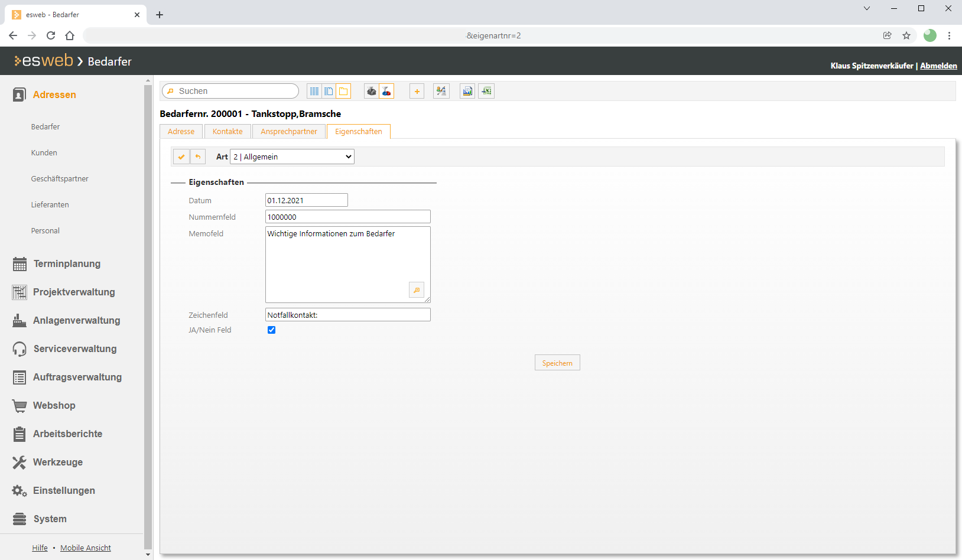
Task: Add a new Bedarfer with plus icon
Action: coord(417,91)
